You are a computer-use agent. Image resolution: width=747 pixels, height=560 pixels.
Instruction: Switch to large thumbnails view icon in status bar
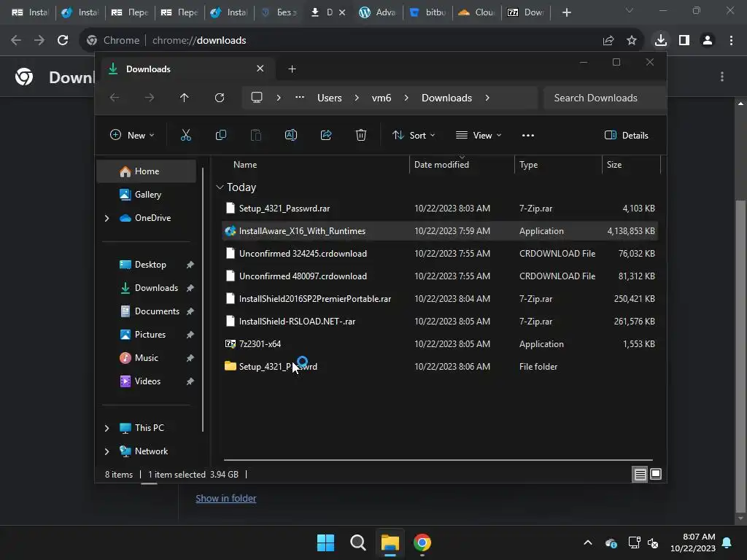pyautogui.click(x=656, y=474)
